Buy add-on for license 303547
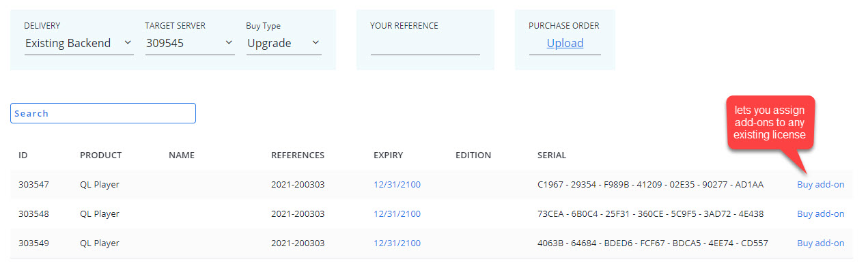868x268 pixels. point(820,184)
